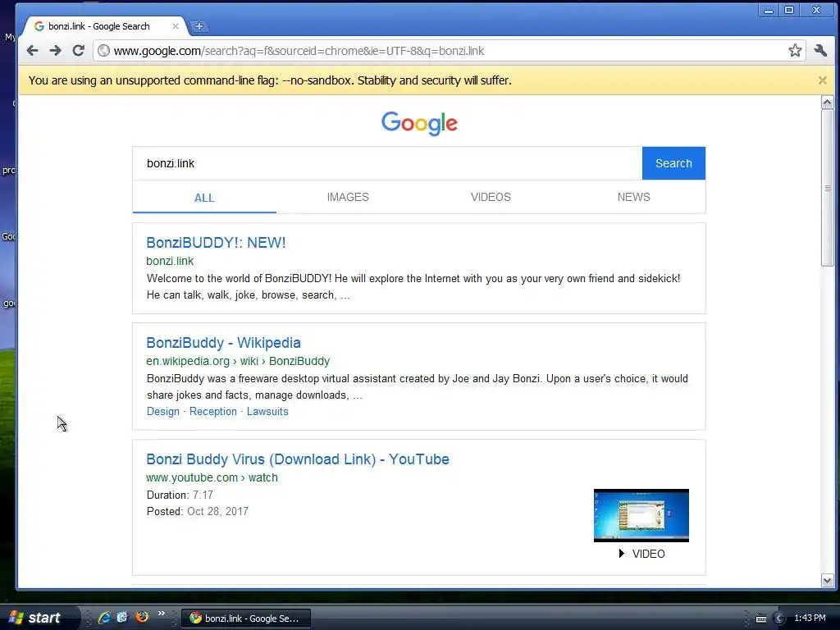Click the scrollbar down arrow
The width and height of the screenshot is (840, 630).
pyautogui.click(x=827, y=580)
